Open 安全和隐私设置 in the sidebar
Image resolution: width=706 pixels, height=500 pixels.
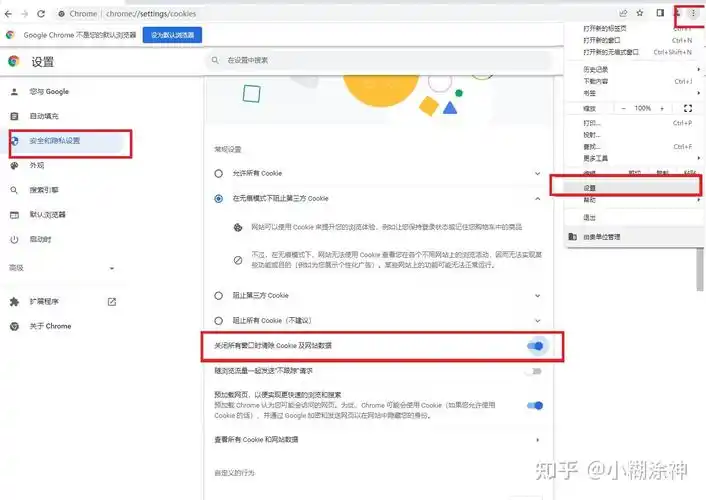pyautogui.click(x=68, y=141)
